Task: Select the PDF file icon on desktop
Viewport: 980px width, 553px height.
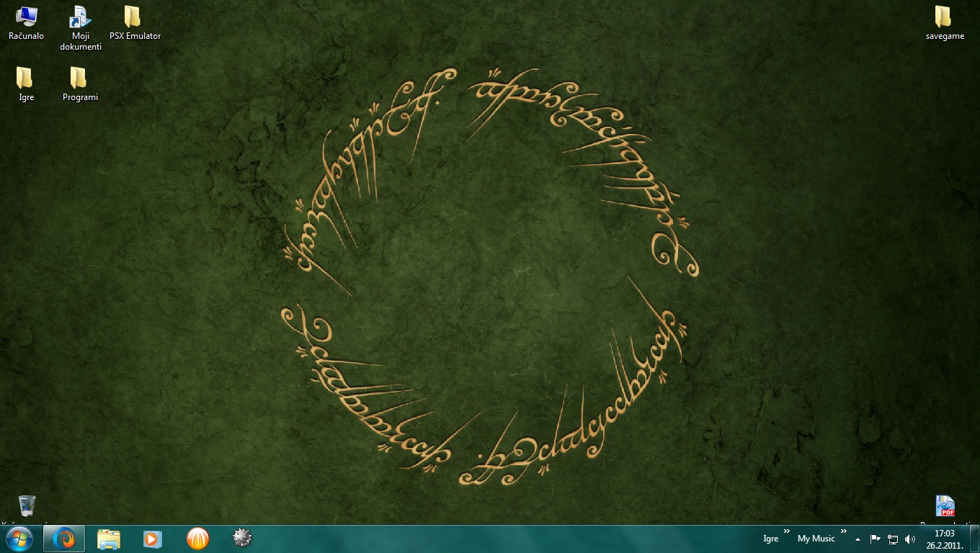Action: point(945,507)
